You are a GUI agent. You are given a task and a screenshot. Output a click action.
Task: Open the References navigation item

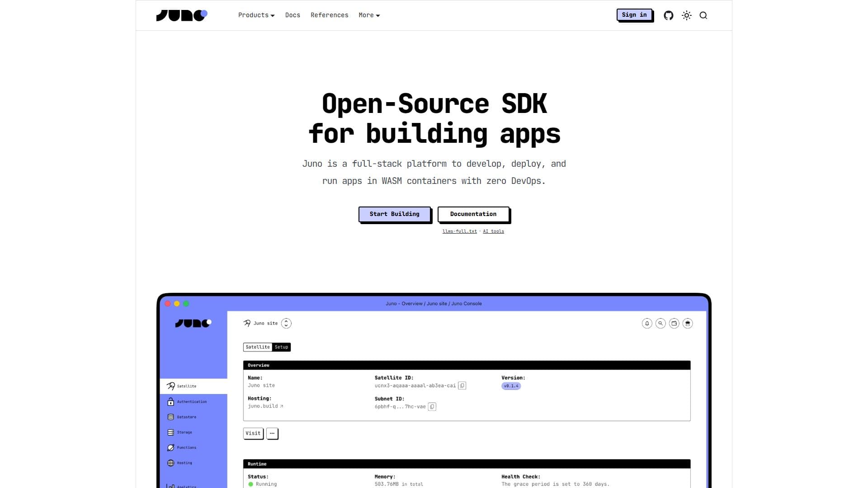coord(329,15)
